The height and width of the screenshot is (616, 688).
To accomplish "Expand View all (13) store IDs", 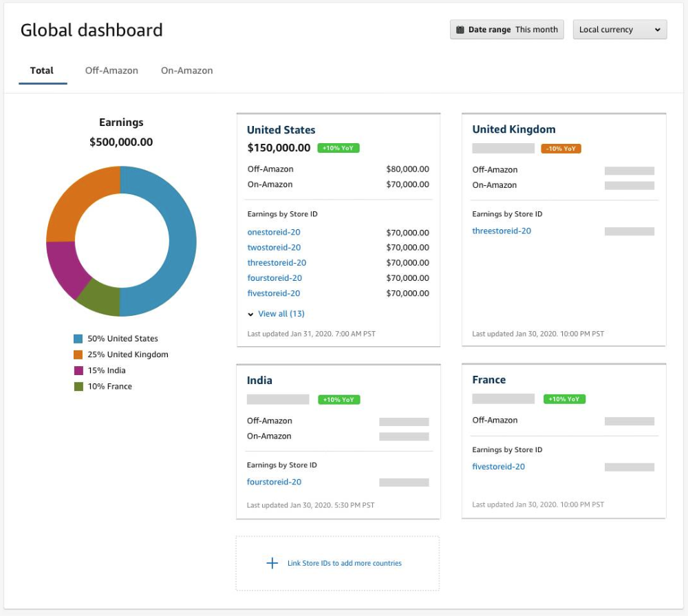I will (x=281, y=314).
